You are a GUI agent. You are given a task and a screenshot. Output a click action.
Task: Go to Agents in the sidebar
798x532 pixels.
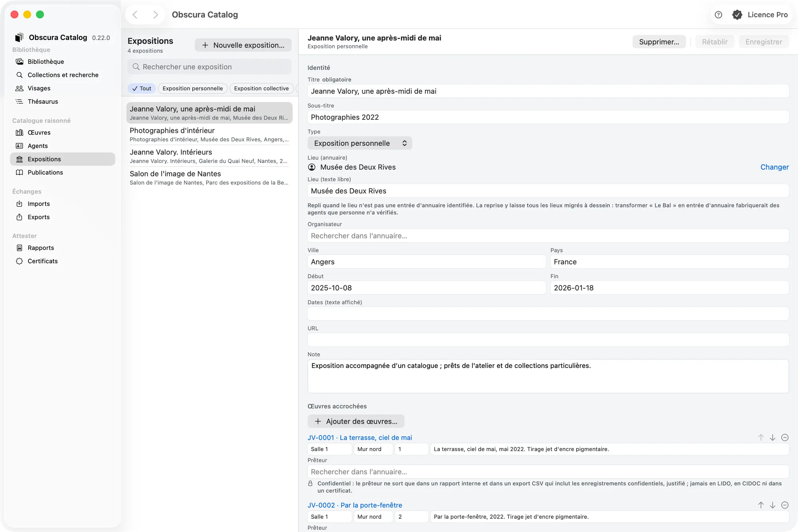(x=63, y=146)
